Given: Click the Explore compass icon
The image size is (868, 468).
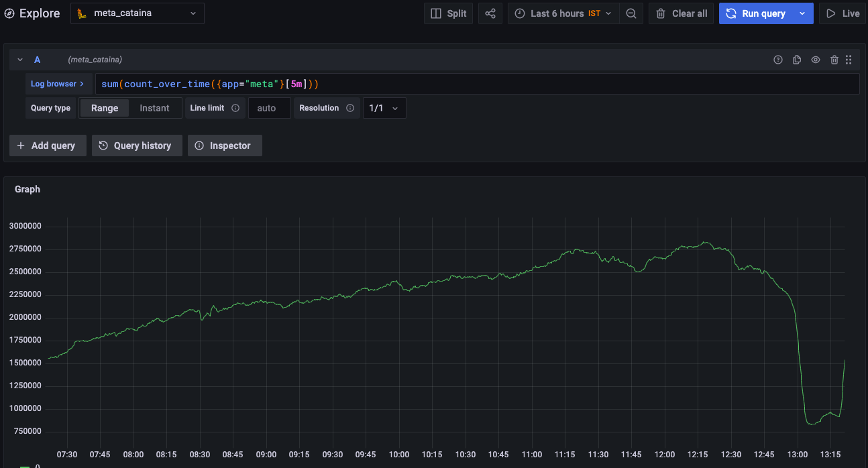Looking at the screenshot, I should (9, 13).
